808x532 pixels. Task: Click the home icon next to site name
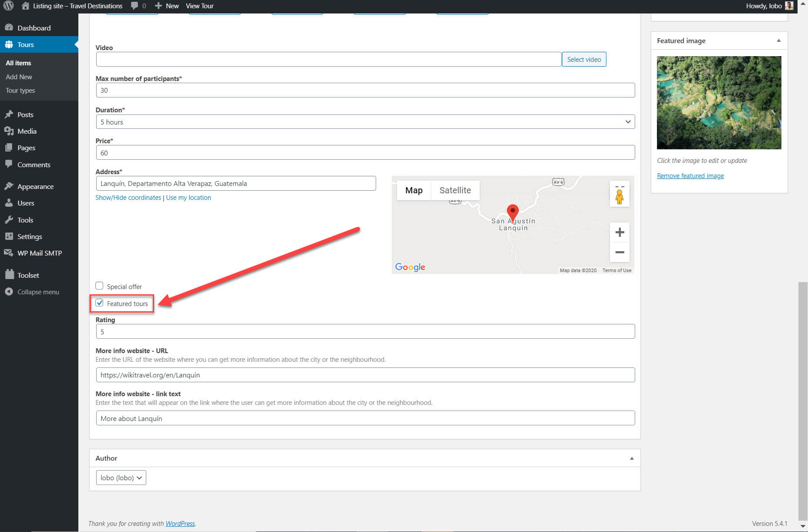coord(26,6)
